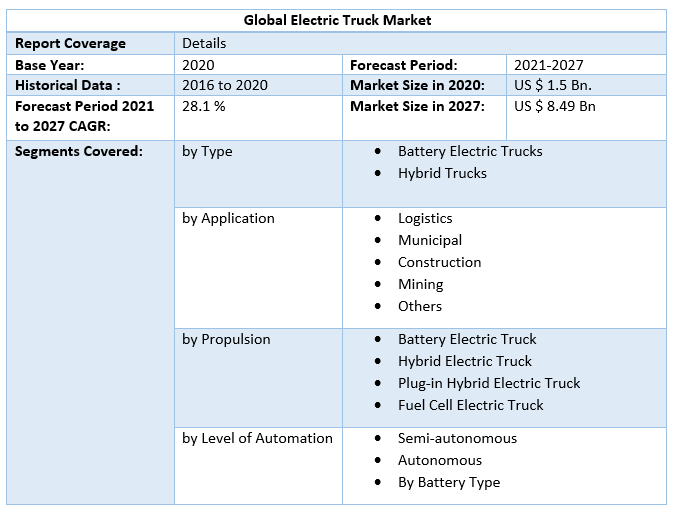The image size is (675, 514).
Task: Click the 'US $ 8.49 Bn' value
Action: [555, 106]
